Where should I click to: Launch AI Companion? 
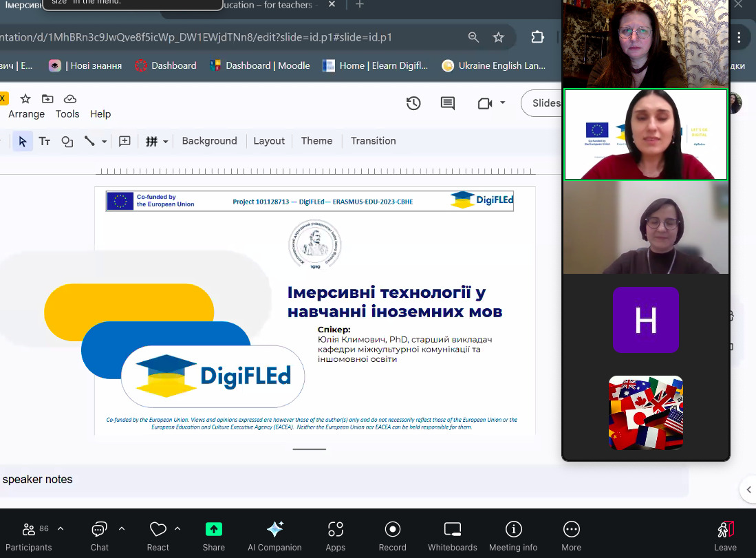pos(274,536)
